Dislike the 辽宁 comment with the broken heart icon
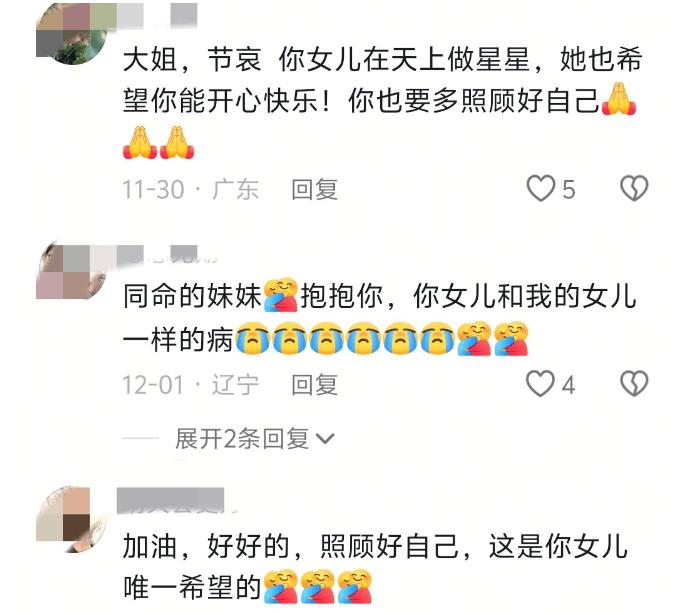The width and height of the screenshot is (674, 613). click(634, 383)
